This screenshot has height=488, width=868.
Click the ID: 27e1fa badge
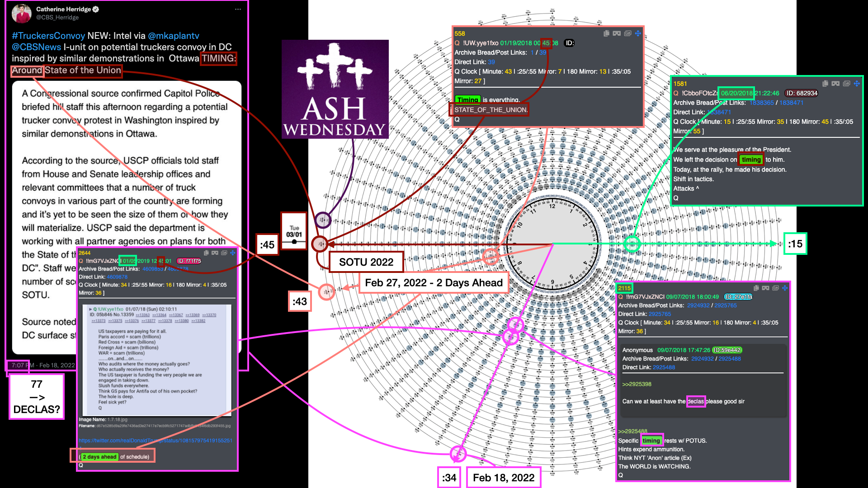[x=738, y=297]
